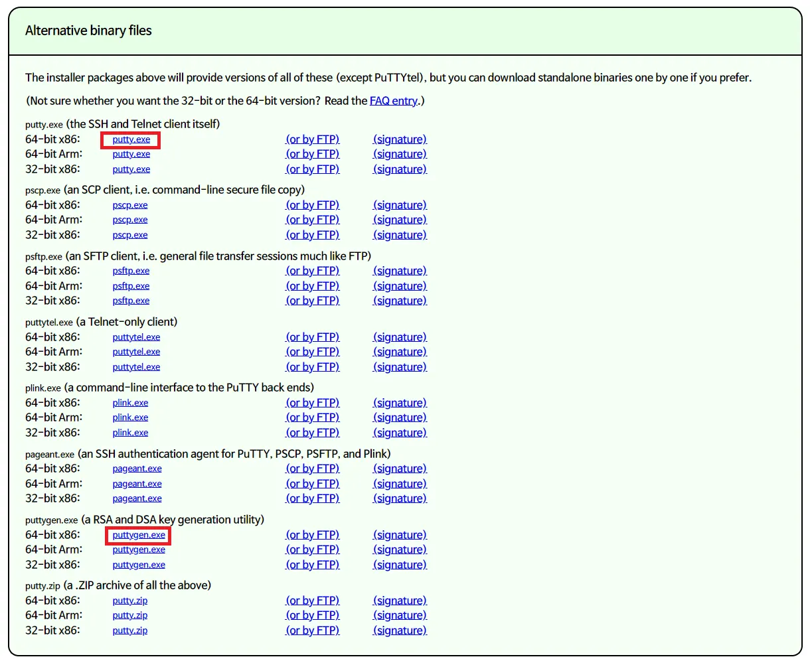Click FTP link for 64-bit Arm pscp.exe
Screen dimensions: 812x661
click(x=313, y=220)
